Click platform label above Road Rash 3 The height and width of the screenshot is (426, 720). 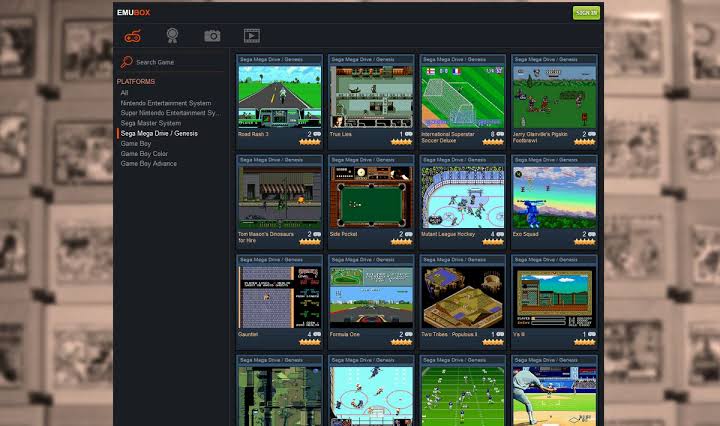271,59
